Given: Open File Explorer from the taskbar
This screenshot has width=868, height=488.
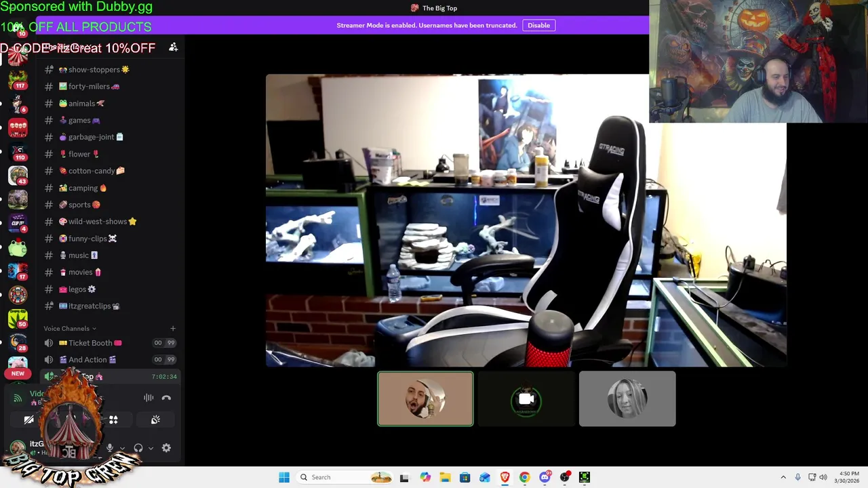Looking at the screenshot, I should 445,477.
